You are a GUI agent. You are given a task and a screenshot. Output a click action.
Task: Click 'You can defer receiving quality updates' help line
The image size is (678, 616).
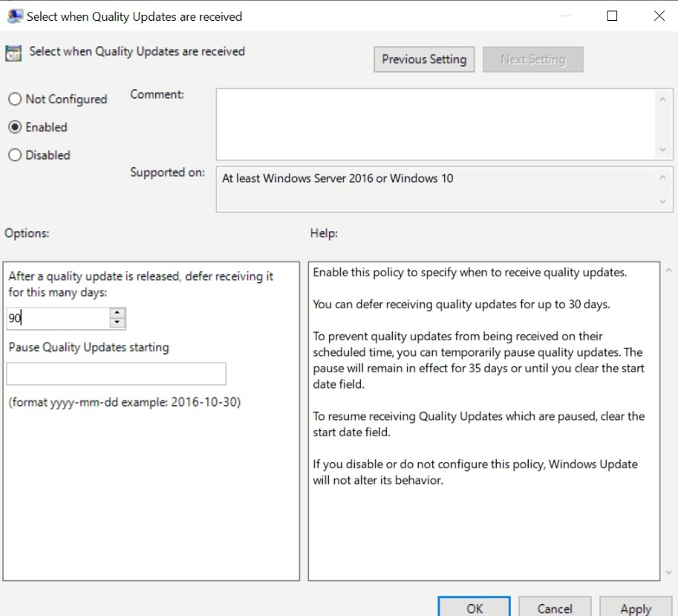[461, 304]
